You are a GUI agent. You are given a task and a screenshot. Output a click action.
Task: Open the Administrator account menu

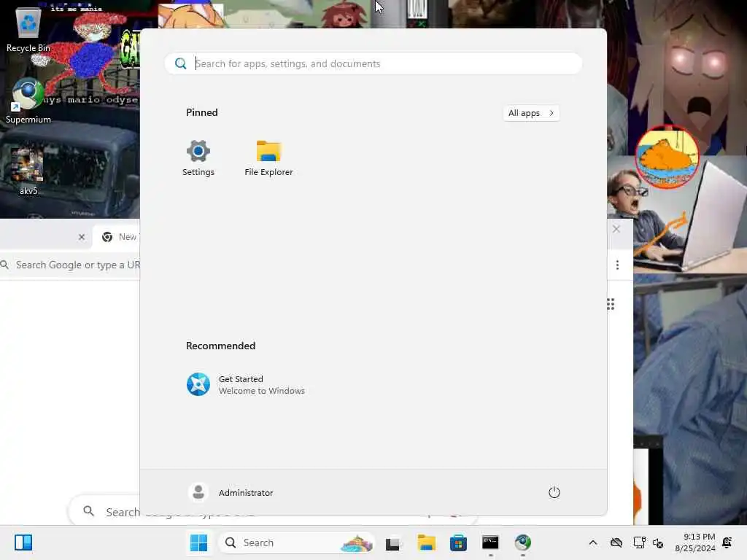(231, 492)
